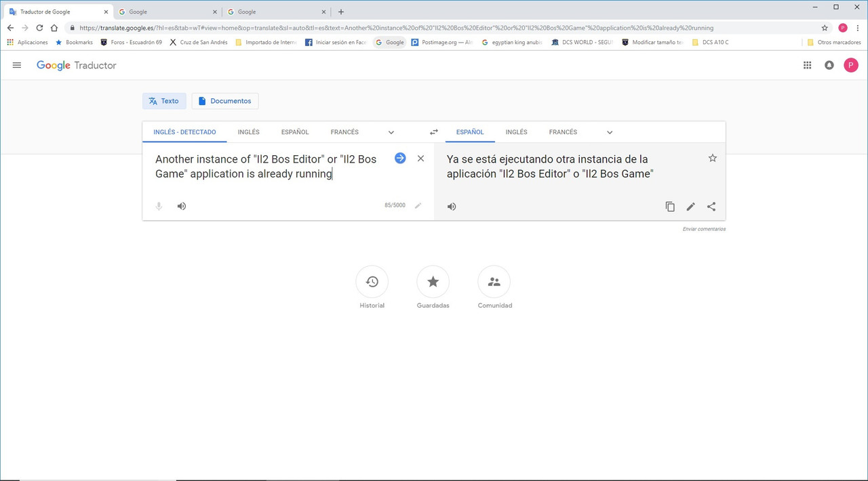This screenshot has width=868, height=481.
Task: Open the Otros marcadores folder
Action: click(834, 42)
